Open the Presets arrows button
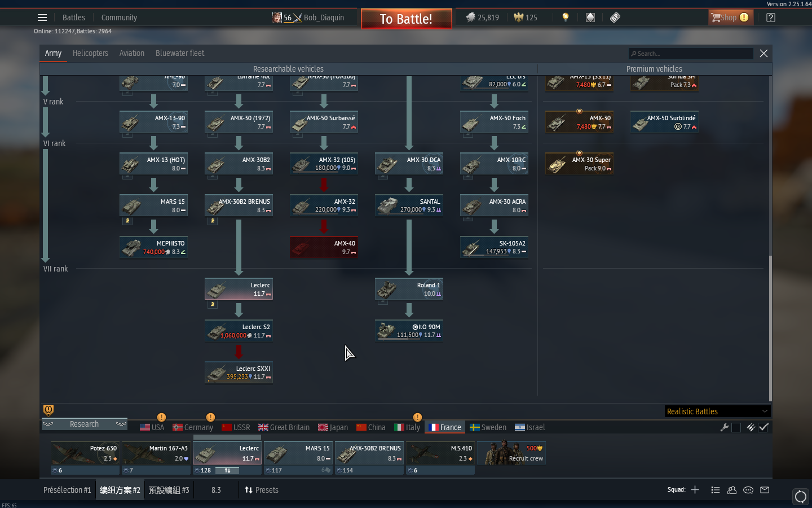This screenshot has height=508, width=812. [x=262, y=490]
